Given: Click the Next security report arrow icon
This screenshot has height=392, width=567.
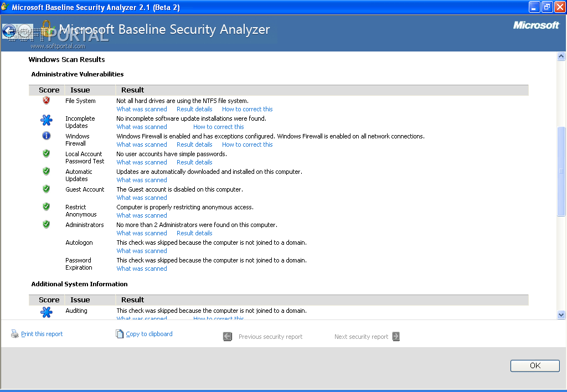Looking at the screenshot, I should click(396, 337).
